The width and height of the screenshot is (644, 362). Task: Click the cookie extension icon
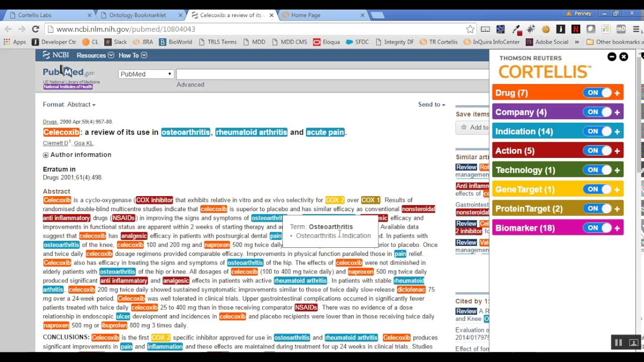546,29
